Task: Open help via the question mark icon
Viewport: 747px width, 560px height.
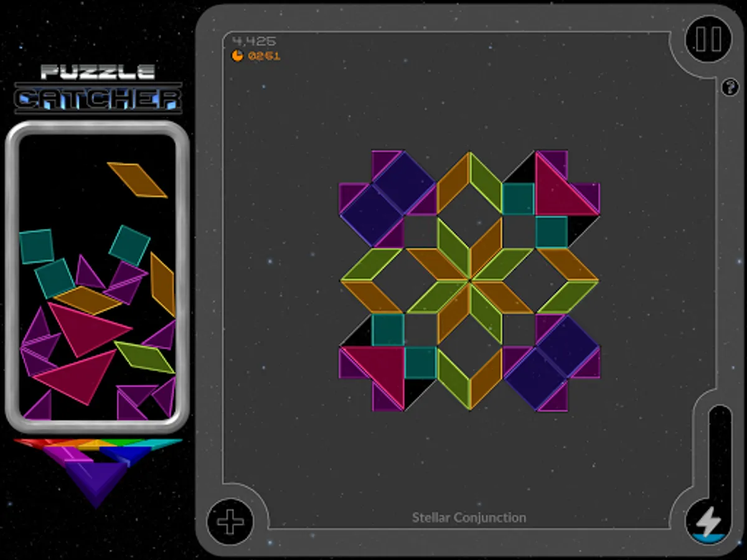Action: tap(730, 87)
